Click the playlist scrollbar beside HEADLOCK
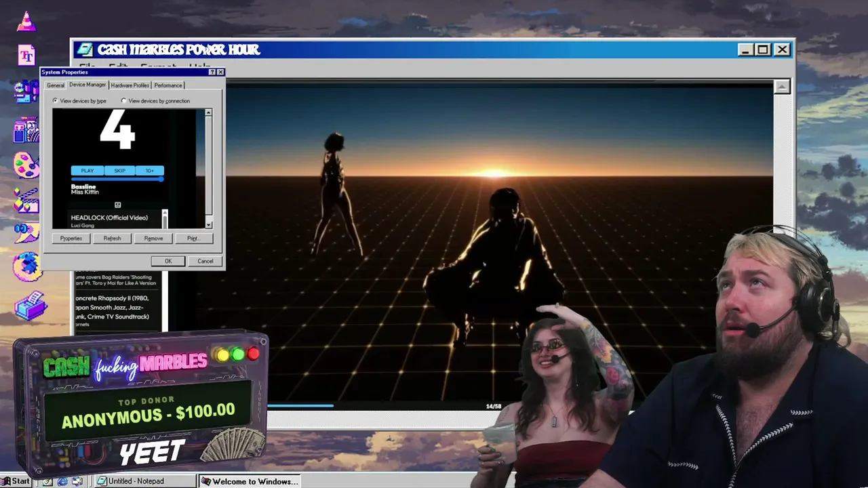 [165, 219]
